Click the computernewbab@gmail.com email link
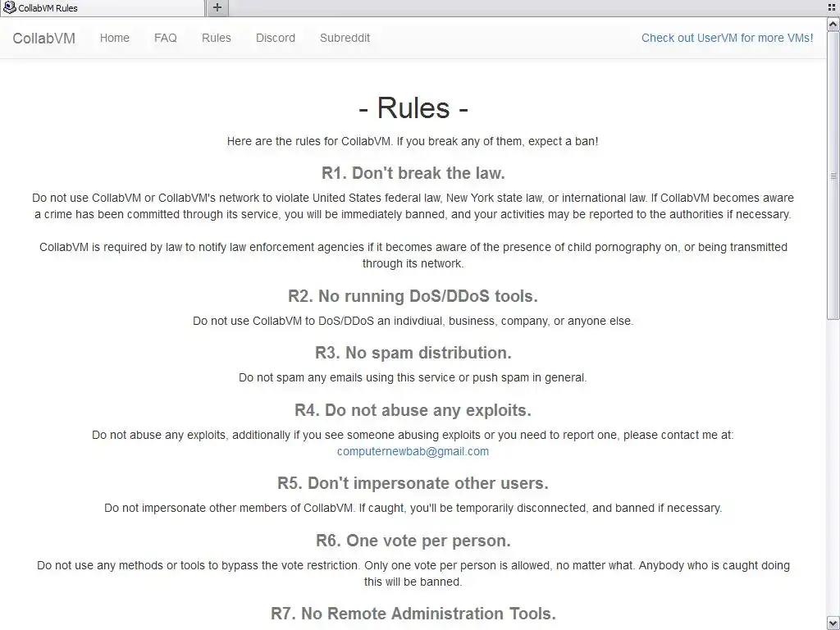The height and width of the screenshot is (630, 840). click(413, 451)
